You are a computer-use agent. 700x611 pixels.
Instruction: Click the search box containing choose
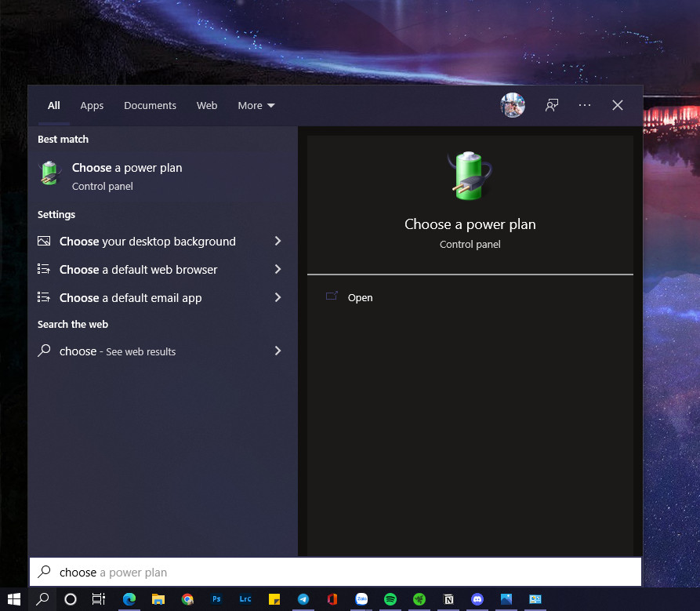pyautogui.click(x=335, y=572)
